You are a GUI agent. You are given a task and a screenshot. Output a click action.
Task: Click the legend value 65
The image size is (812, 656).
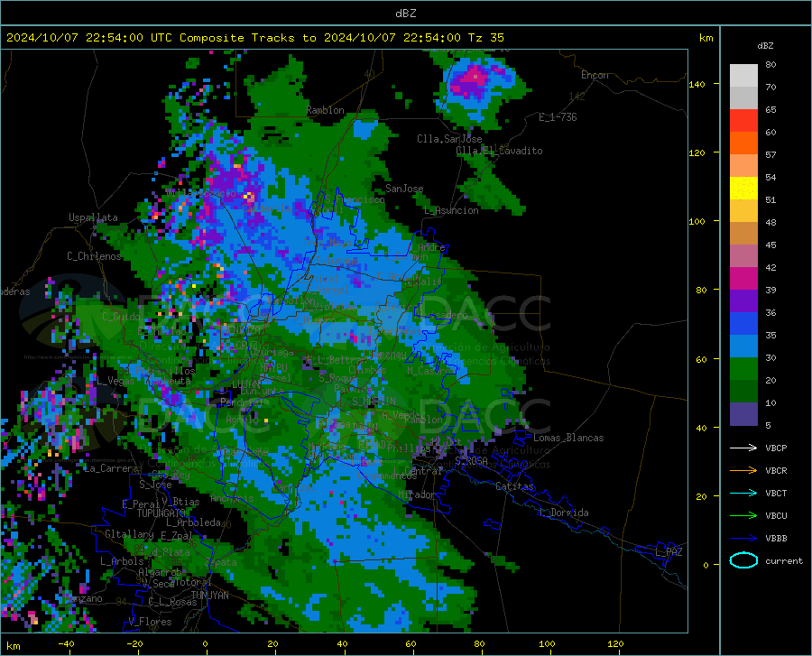coord(770,110)
